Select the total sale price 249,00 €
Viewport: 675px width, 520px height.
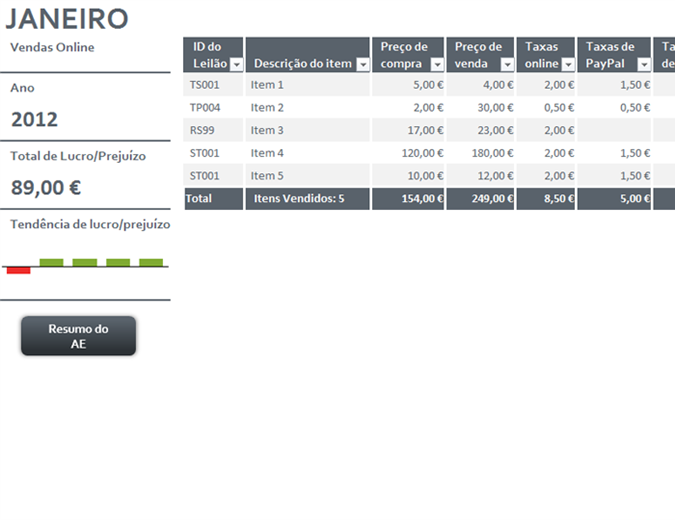pos(480,199)
